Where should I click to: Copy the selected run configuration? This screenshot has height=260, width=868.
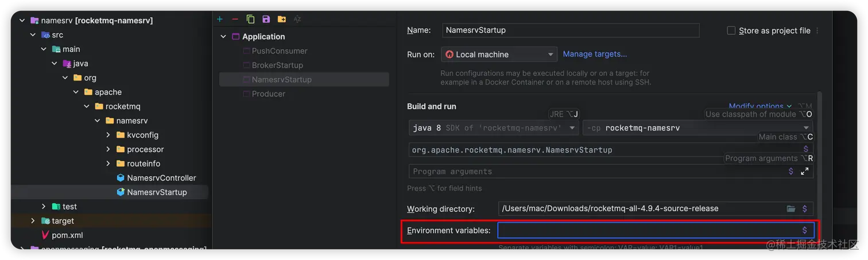point(250,19)
